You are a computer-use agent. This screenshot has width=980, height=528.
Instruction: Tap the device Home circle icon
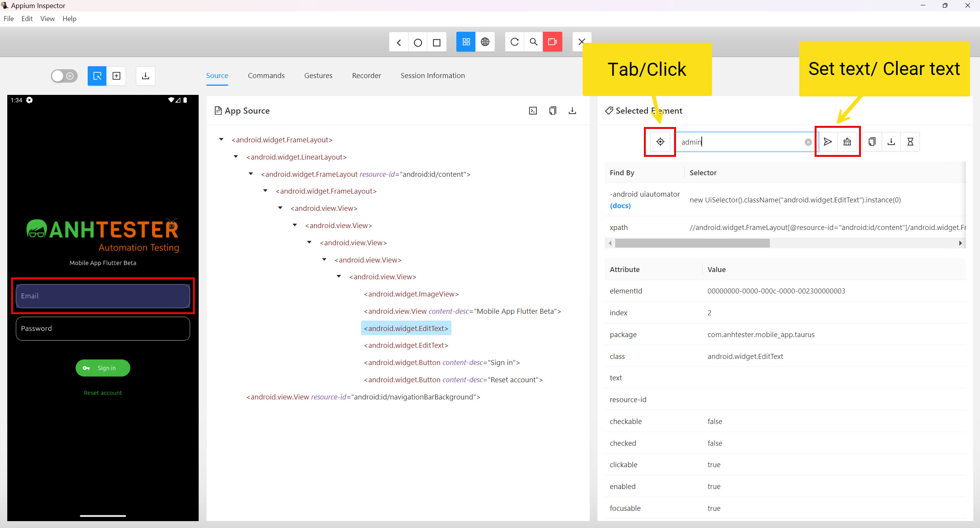(x=418, y=42)
